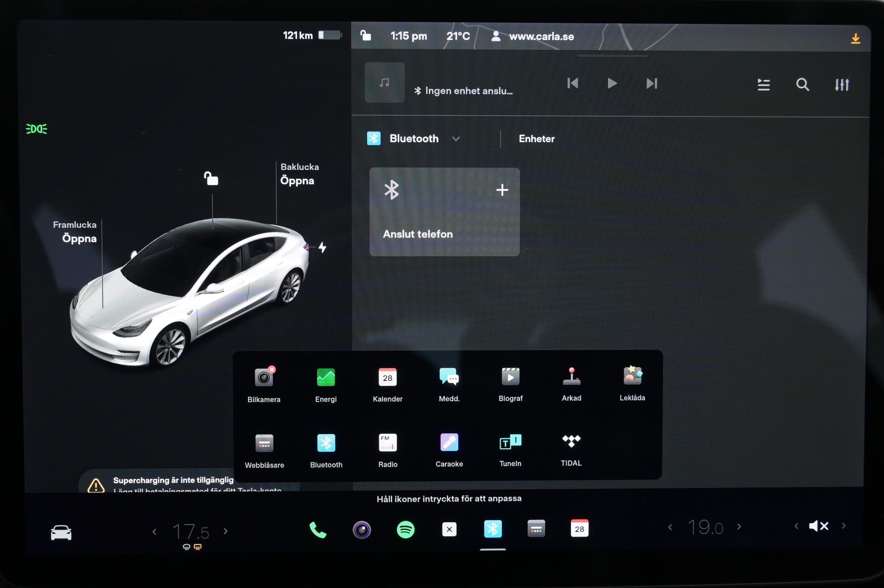884x588 pixels.
Task: Open the car controls menu icon
Action: 61,532
